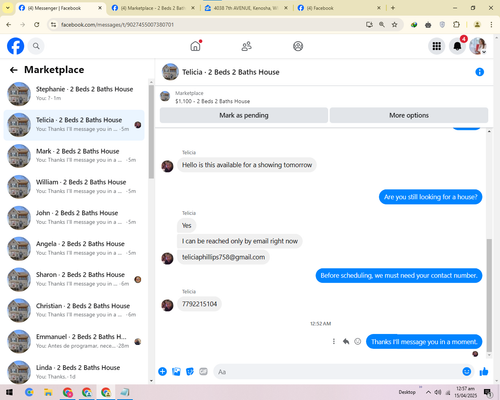The height and width of the screenshot is (400, 500).
Task: Click the chat messages scrollbar
Action: tap(489, 295)
